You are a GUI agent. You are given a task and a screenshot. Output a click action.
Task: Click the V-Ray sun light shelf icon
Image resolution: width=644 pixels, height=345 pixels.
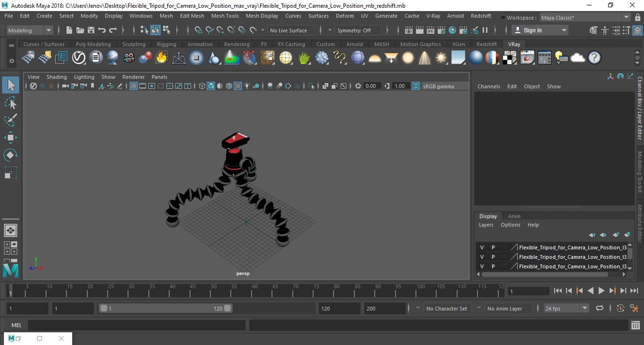(441, 58)
